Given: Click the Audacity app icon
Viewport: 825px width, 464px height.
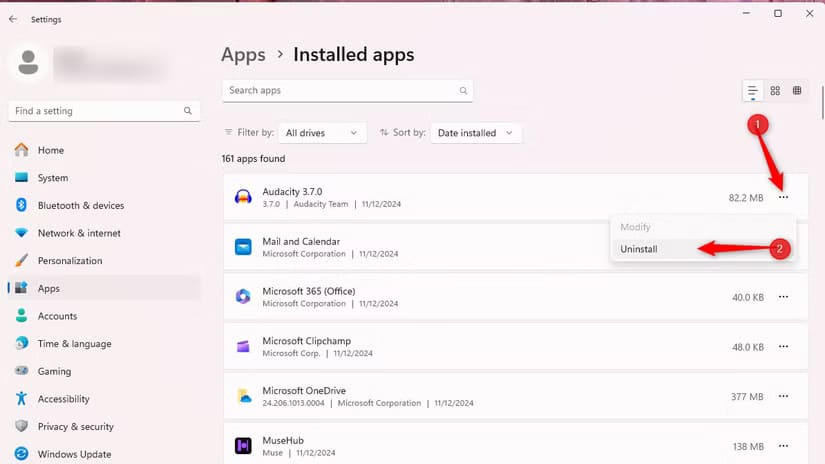Looking at the screenshot, I should point(243,197).
